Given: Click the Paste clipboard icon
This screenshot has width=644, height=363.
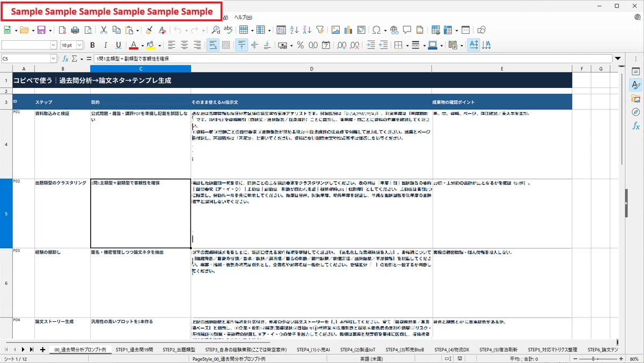Looking at the screenshot, I should 129,30.
